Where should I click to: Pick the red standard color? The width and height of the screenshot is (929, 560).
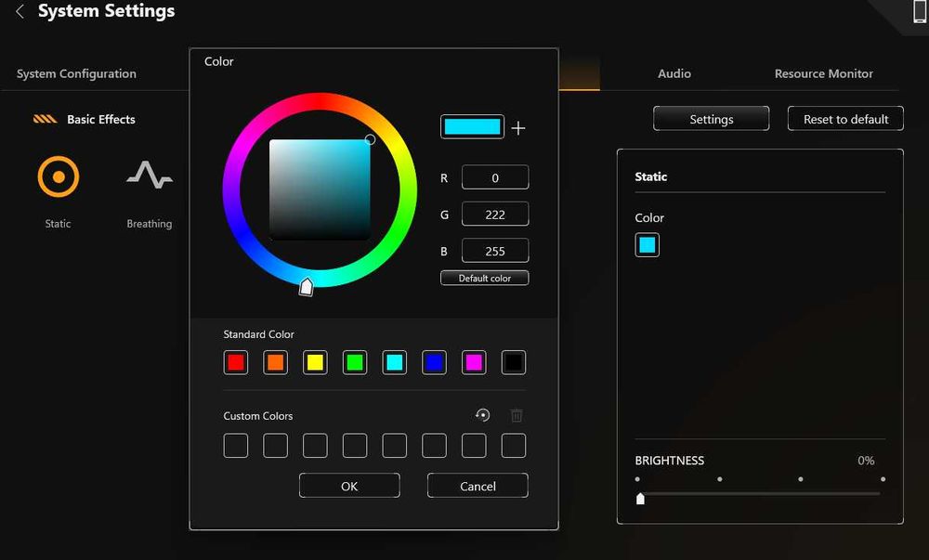coord(236,362)
